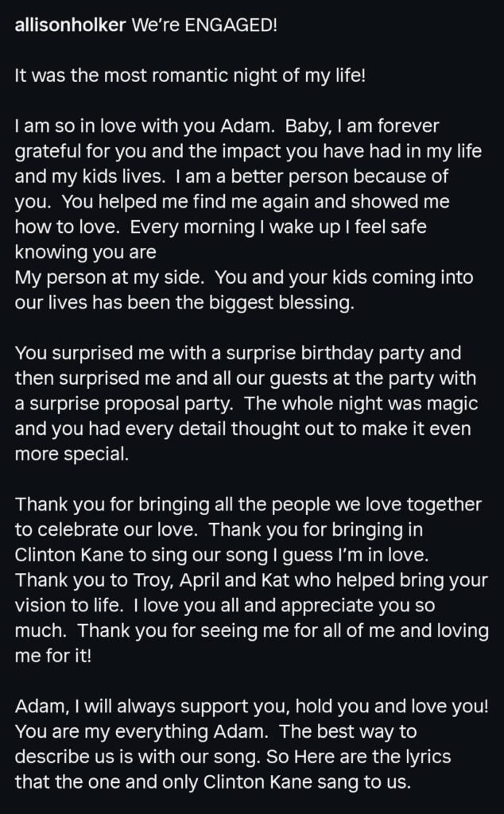
Task: Open the allisonholker profile username
Action: point(66,25)
